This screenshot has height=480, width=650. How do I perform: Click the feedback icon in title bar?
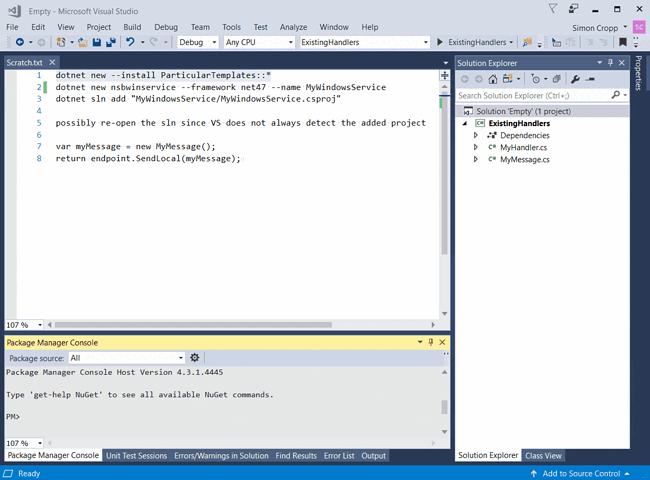click(x=574, y=9)
